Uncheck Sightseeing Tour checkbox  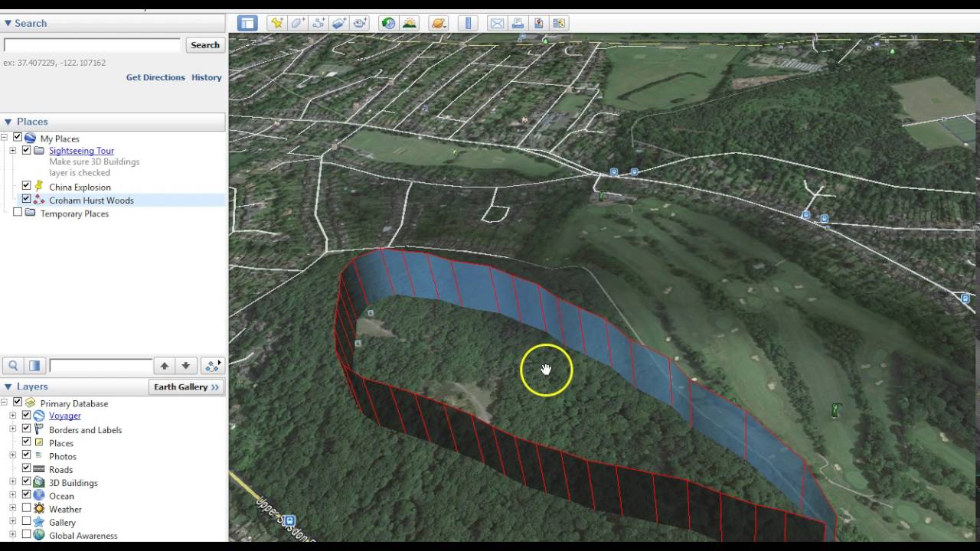(27, 151)
